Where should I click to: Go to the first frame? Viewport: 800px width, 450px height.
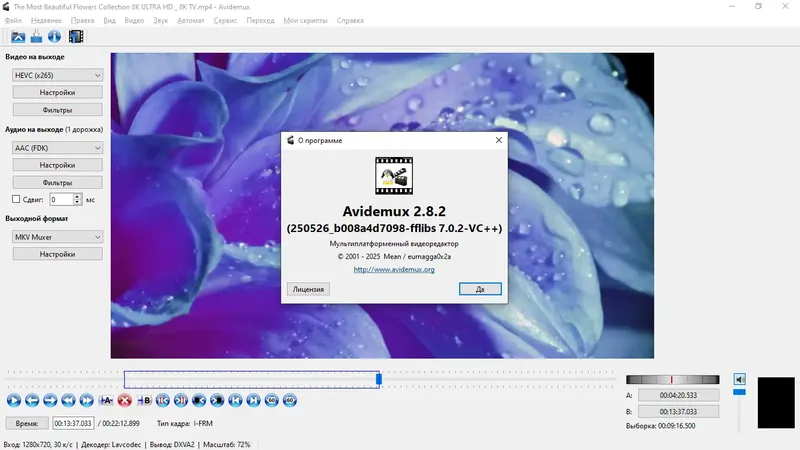tap(235, 401)
